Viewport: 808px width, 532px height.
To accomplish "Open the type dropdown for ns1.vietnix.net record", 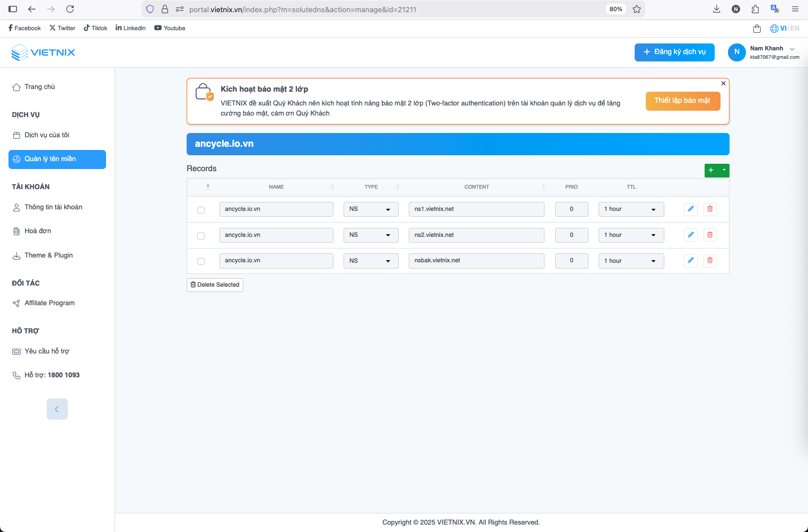I will 371,209.
